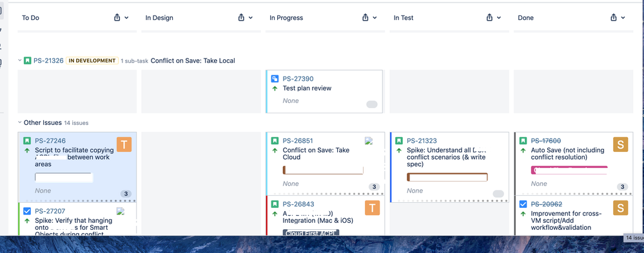Open issue link PS-27207
The image size is (644, 253).
(x=50, y=211)
